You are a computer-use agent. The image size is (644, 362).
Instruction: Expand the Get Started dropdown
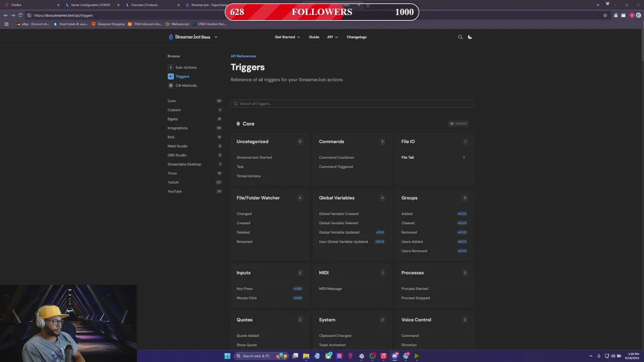tap(287, 37)
